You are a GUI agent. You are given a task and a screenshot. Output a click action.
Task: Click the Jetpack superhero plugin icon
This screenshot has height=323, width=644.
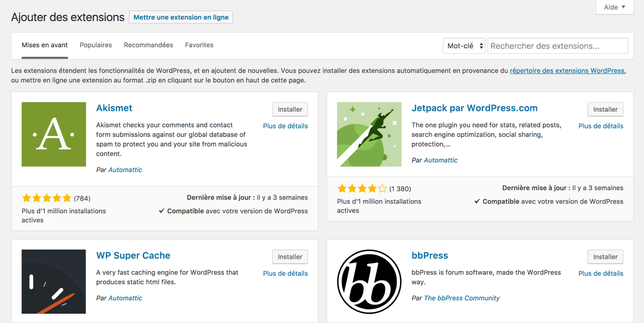coord(369,134)
